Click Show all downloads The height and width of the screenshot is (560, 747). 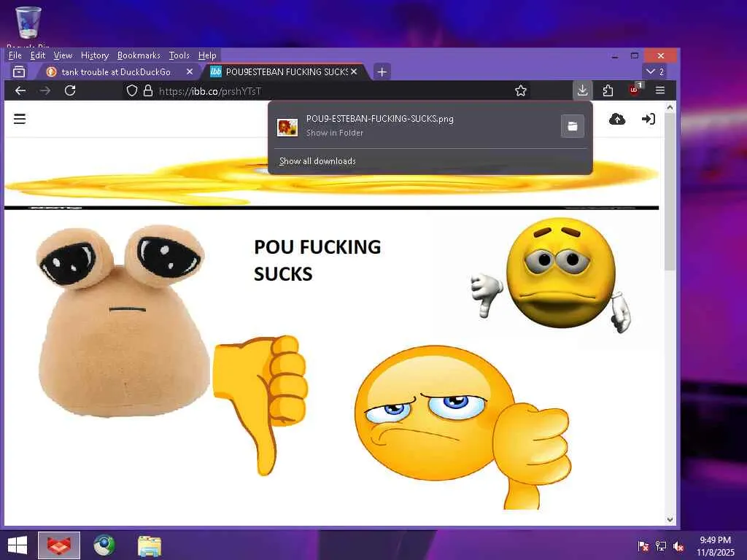[x=317, y=161]
